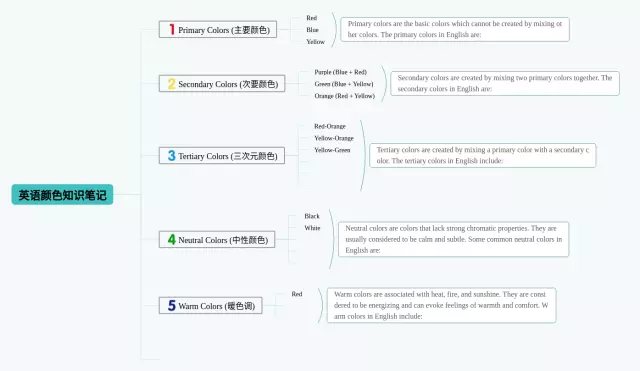The width and height of the screenshot is (640, 371).
Task: Select the Warm Colors (暖色调) node
Action: coord(210,305)
